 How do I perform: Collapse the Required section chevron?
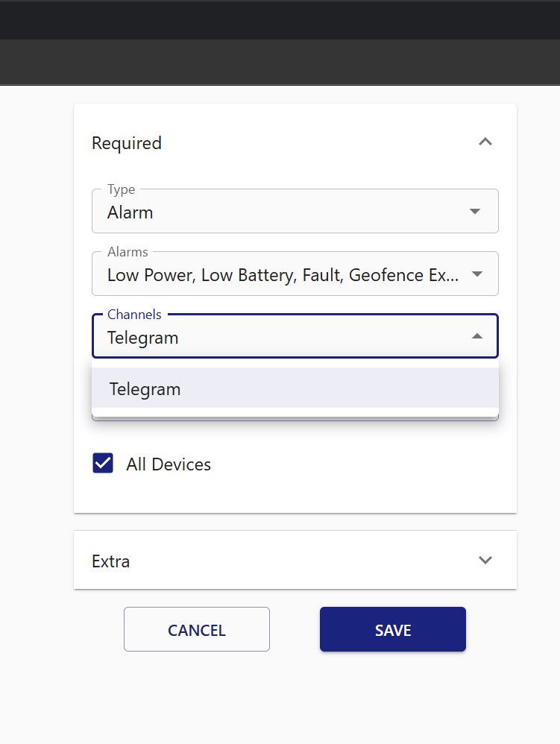point(485,142)
